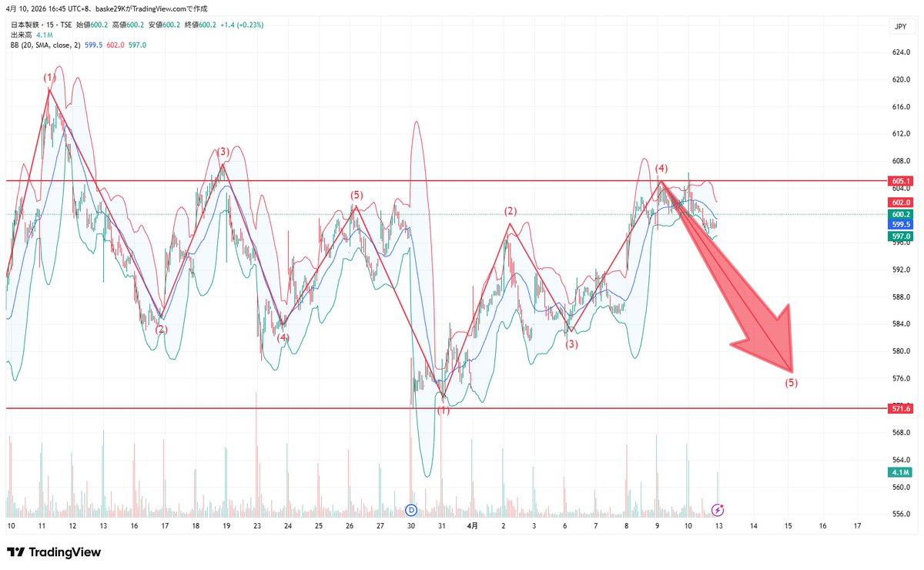Click date label 15 on the time axis
The image size is (924, 570).
(788, 526)
